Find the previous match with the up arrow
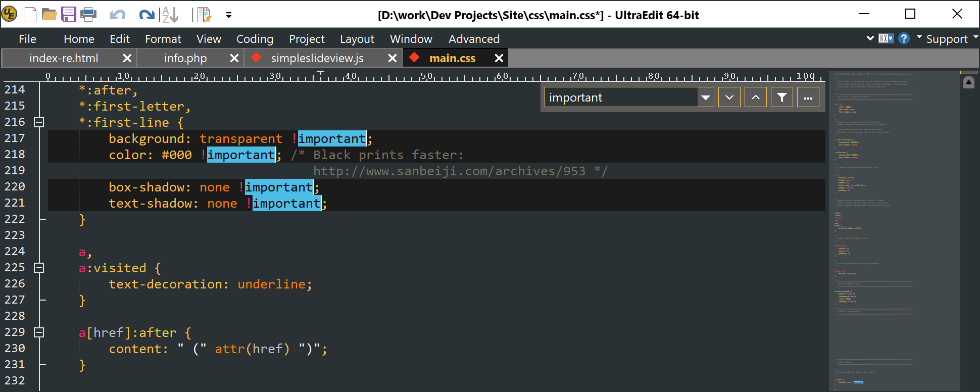This screenshot has width=980, height=392. tap(755, 97)
